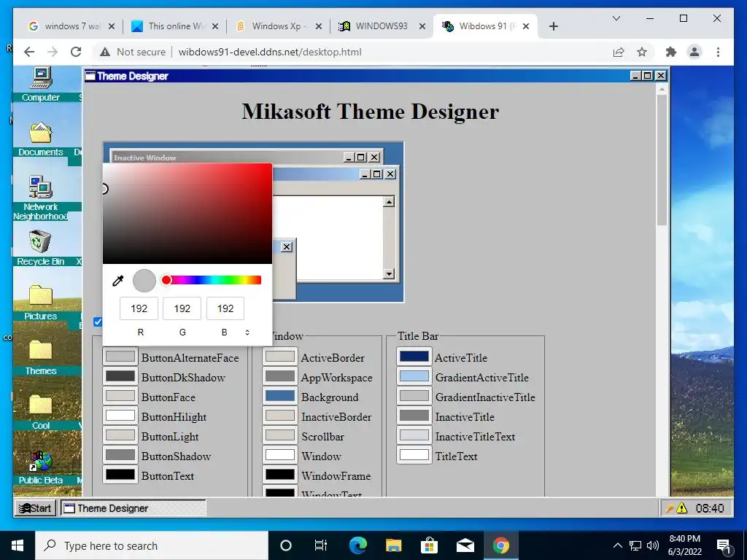
Task: Click the InactiveBorder color swatch
Action: coord(279,416)
